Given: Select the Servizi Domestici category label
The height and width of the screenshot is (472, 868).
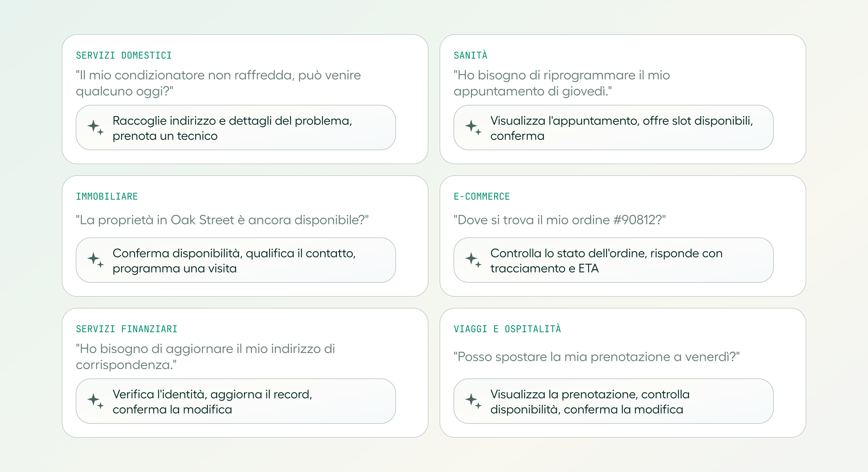Looking at the screenshot, I should pyautogui.click(x=124, y=56).
